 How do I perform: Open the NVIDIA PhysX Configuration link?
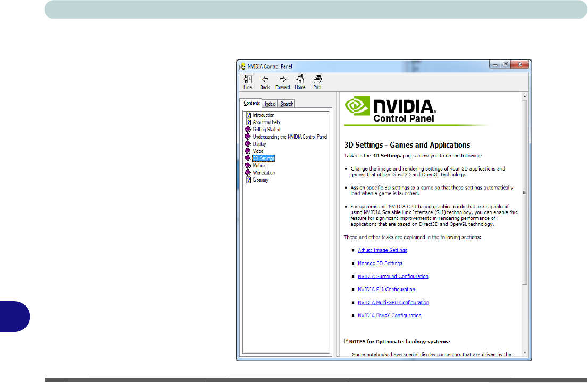[x=389, y=316]
